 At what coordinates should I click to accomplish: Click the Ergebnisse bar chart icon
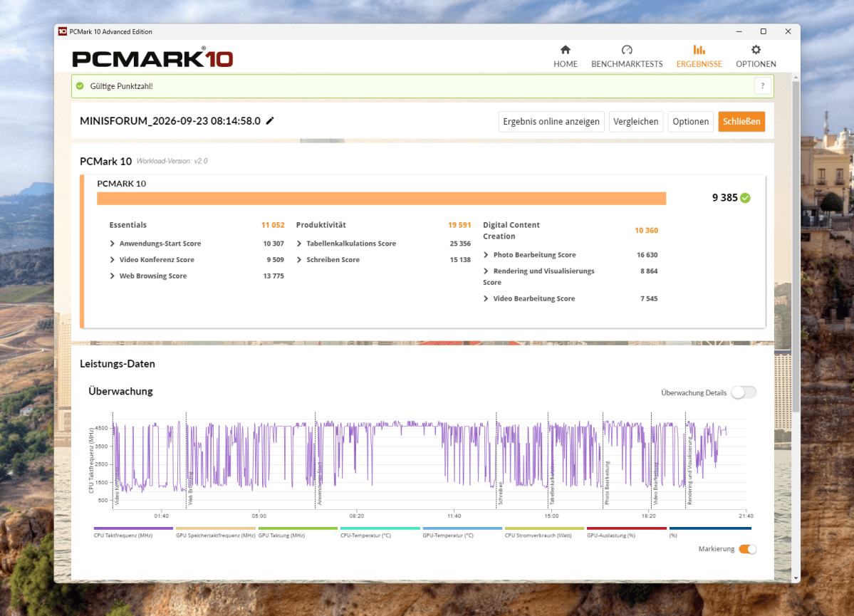click(699, 50)
